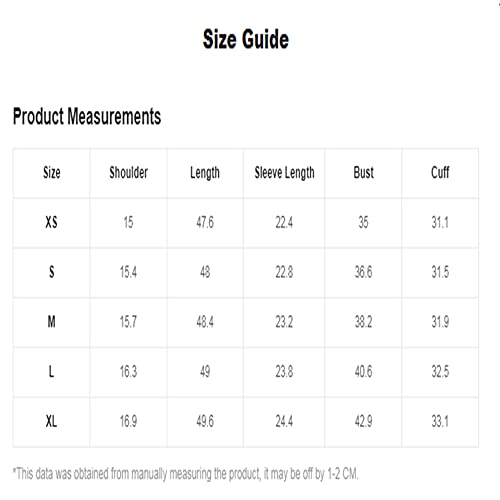500x500 pixels.
Task: Select S bust value 36.6
Action: [363, 272]
